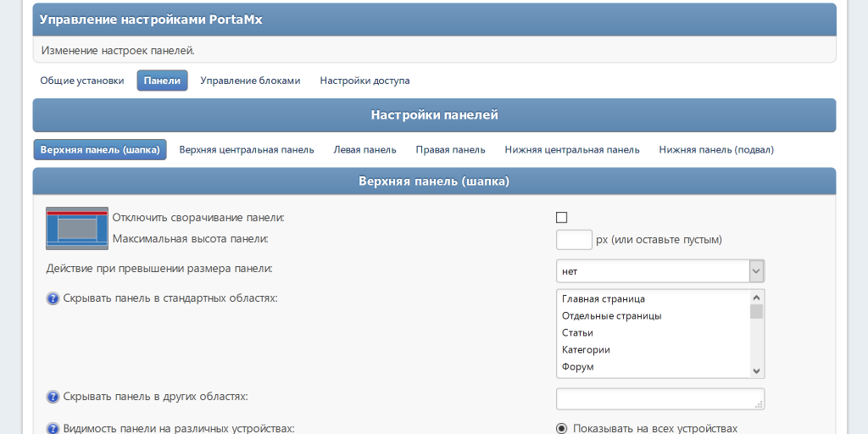Image resolution: width=868 pixels, height=434 pixels.
Task: Click help icon beside standard areas setting
Action: point(53,299)
